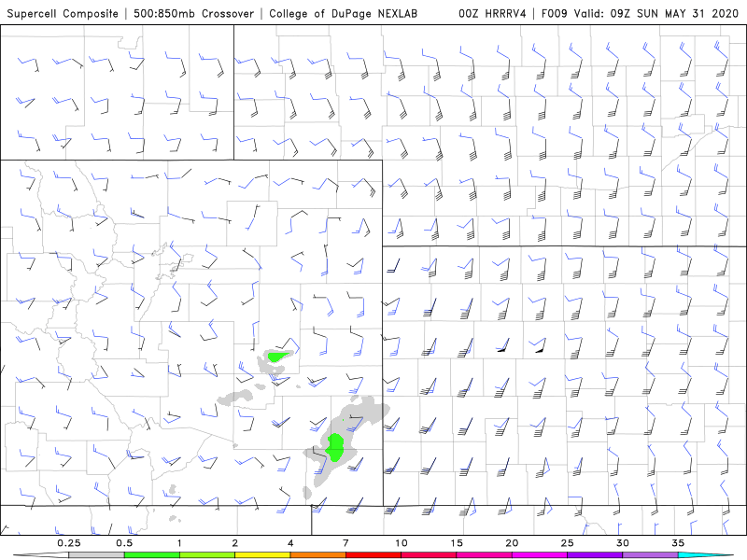Click legend value 20

512,543
